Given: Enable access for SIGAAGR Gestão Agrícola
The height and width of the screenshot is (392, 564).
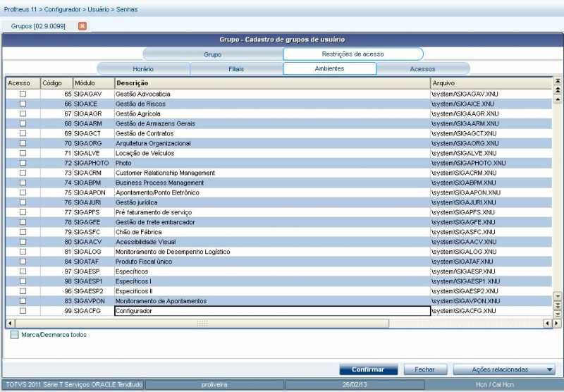Looking at the screenshot, I should tap(23, 114).
